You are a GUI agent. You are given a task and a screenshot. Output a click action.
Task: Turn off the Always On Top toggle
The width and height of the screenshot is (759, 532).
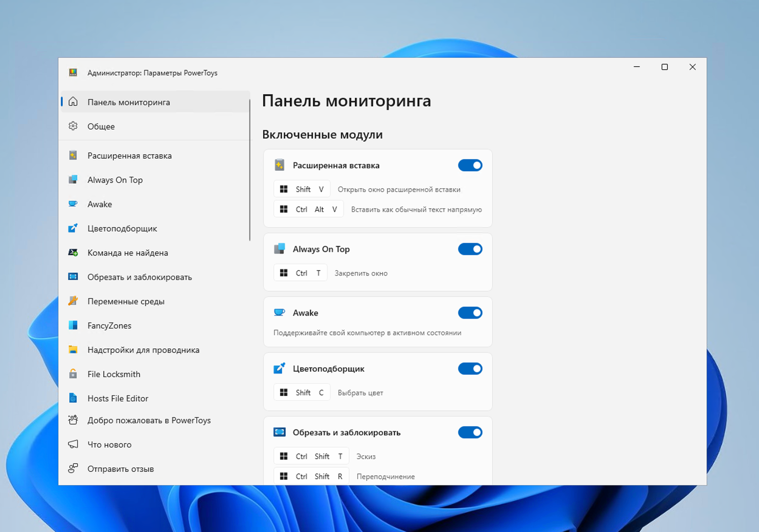pyautogui.click(x=470, y=249)
